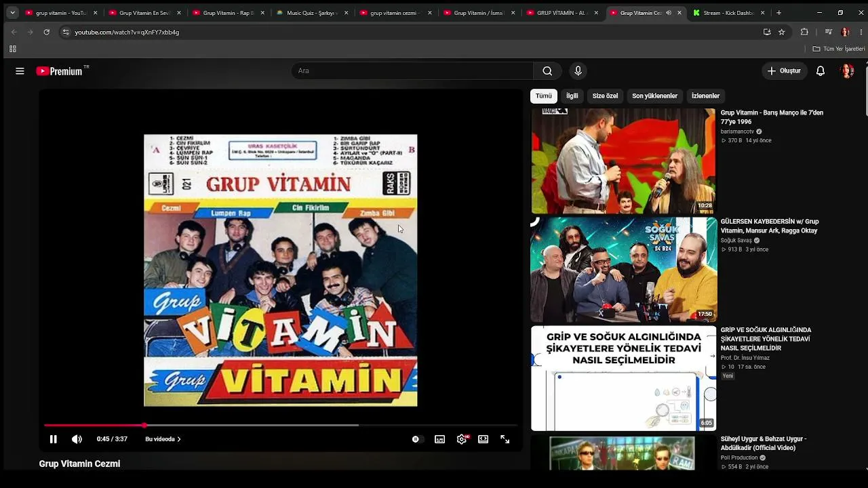Select the 'Size özel' filter chip
Screen dimensions: 868x488
pos(606,96)
